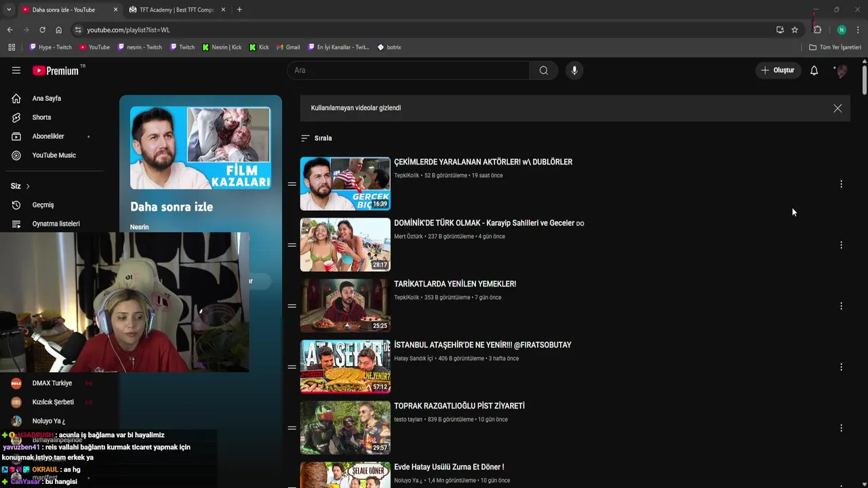This screenshot has width=868, height=488.
Task: Open Kızılcık Şerbeti subscription channel
Action: 54,403
